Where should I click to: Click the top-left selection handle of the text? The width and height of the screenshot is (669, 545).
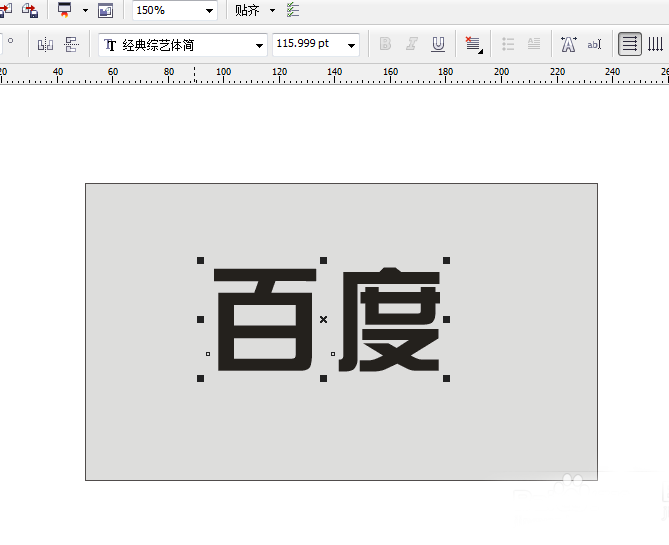[x=201, y=260]
